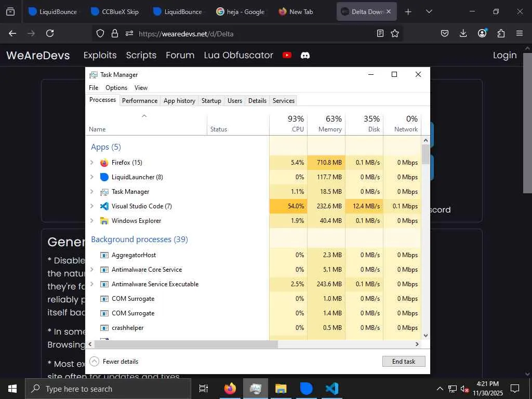Click the Task Manager row icon in Apps
Image resolution: width=532 pixels, height=399 pixels.
pos(104,192)
